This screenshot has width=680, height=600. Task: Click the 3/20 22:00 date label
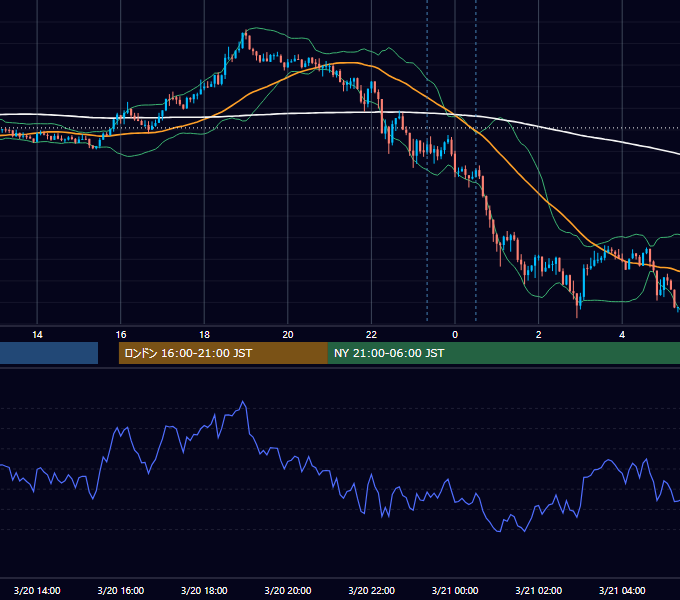371,590
